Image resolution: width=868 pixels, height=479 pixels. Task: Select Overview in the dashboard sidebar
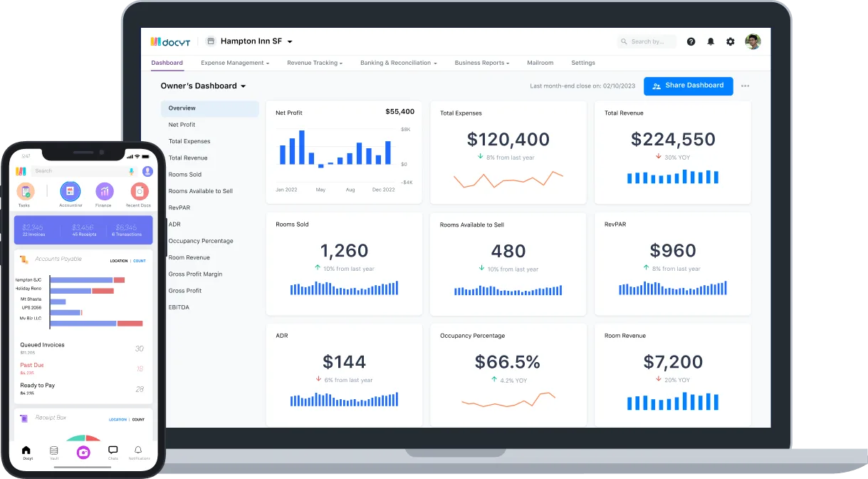click(x=210, y=108)
